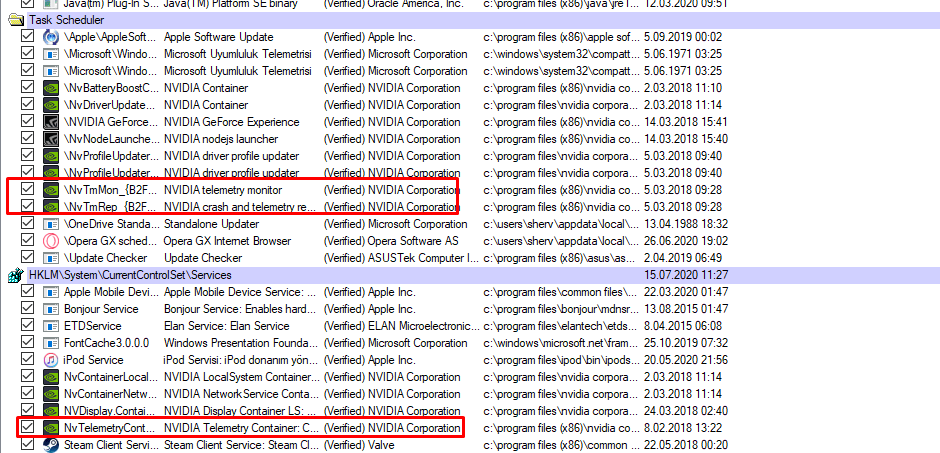The width and height of the screenshot is (940, 453).
Task: Toggle the Bonjour Service checkbox
Action: [x=26, y=309]
